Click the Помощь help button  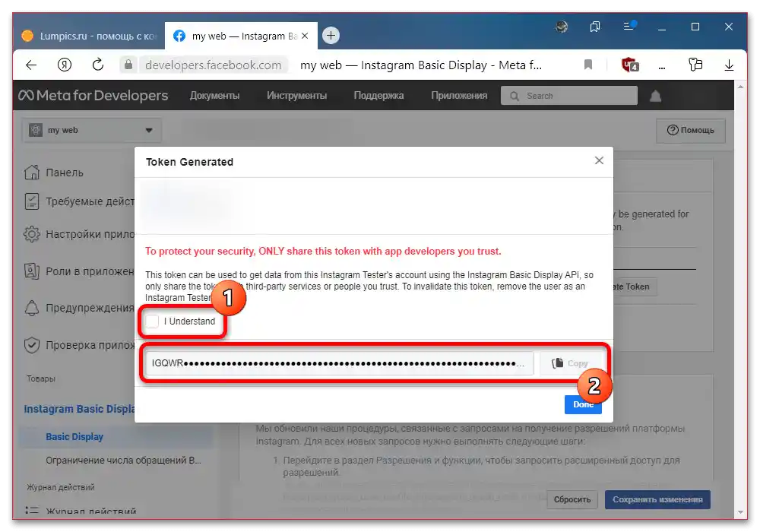tap(691, 130)
